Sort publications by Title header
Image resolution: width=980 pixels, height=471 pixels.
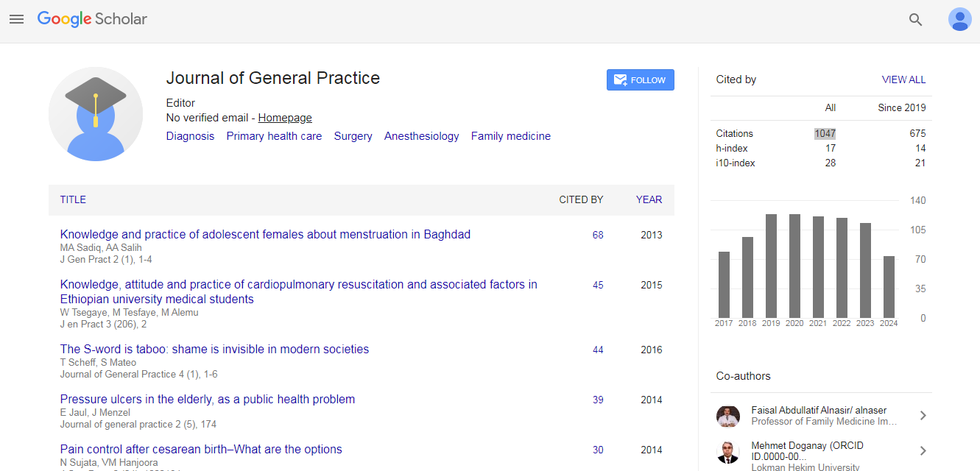click(73, 199)
